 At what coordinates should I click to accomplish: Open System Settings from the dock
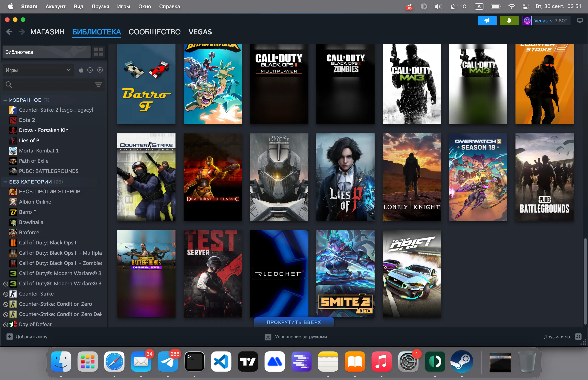[408, 362]
